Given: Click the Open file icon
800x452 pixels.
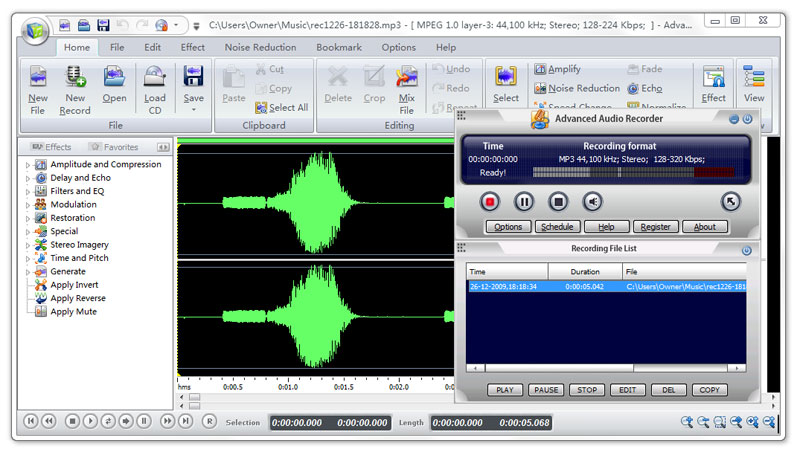Looking at the screenshot, I should tap(114, 78).
